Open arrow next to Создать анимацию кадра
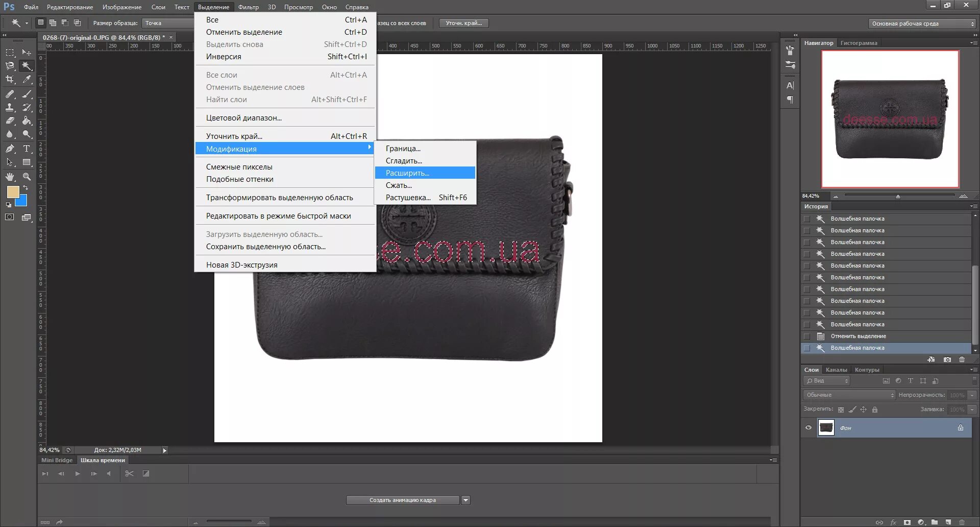The height and width of the screenshot is (527, 980). pyautogui.click(x=465, y=500)
